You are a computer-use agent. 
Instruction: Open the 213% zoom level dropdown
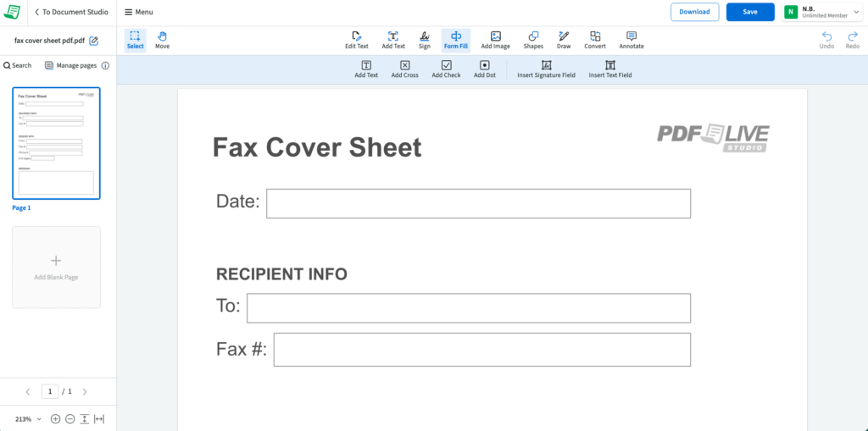coord(28,419)
